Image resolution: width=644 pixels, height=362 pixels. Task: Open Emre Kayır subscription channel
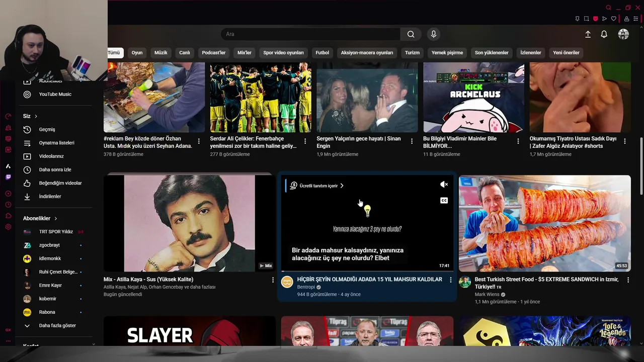click(x=55, y=285)
